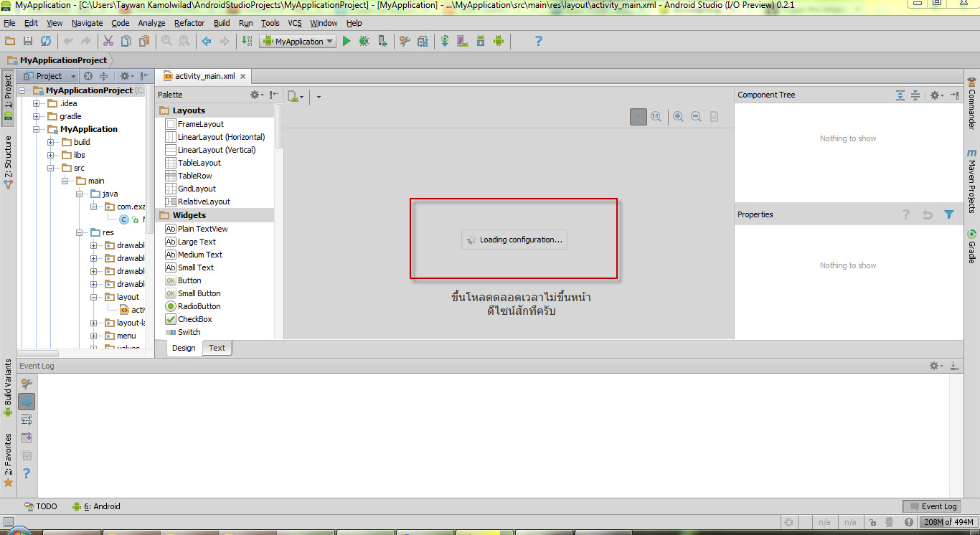This screenshot has height=535, width=980.
Task: Open Settings with the wrench icon
Action: click(x=405, y=42)
